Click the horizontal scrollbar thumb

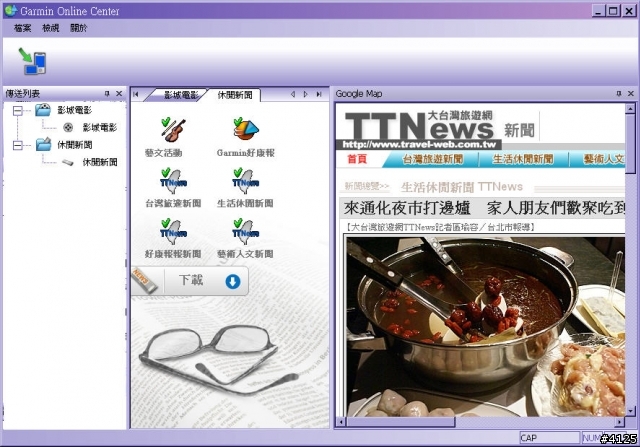[x=400, y=422]
